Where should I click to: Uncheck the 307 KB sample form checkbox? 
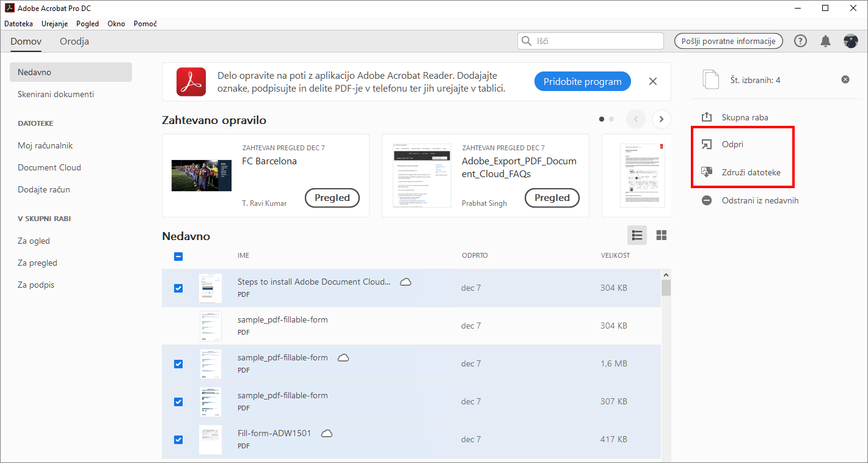178,402
